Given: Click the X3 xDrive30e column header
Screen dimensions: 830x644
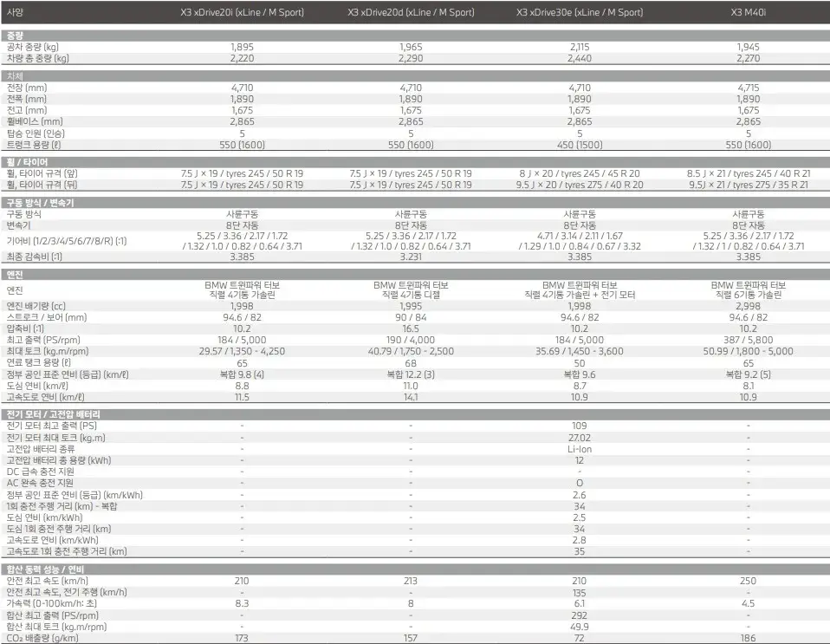Looking at the screenshot, I should (580, 12).
